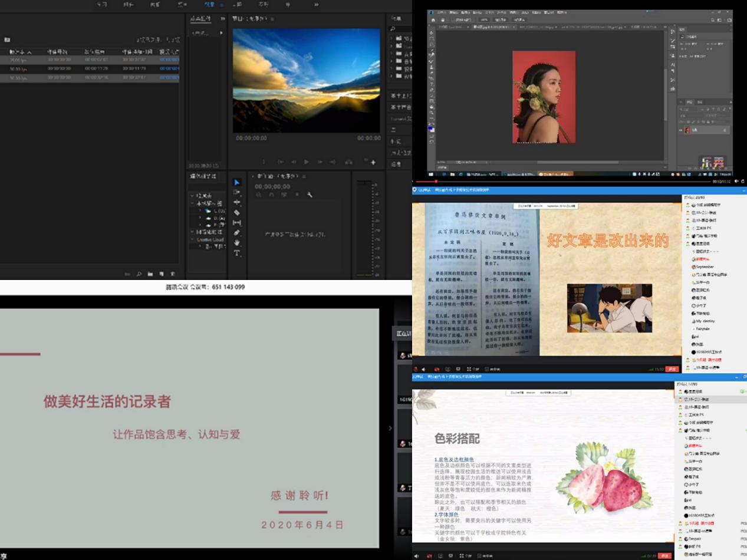Image resolution: width=747 pixels, height=560 pixels.
Task: Toggle the camera icon in the essay-slide share window
Action: [437, 370]
